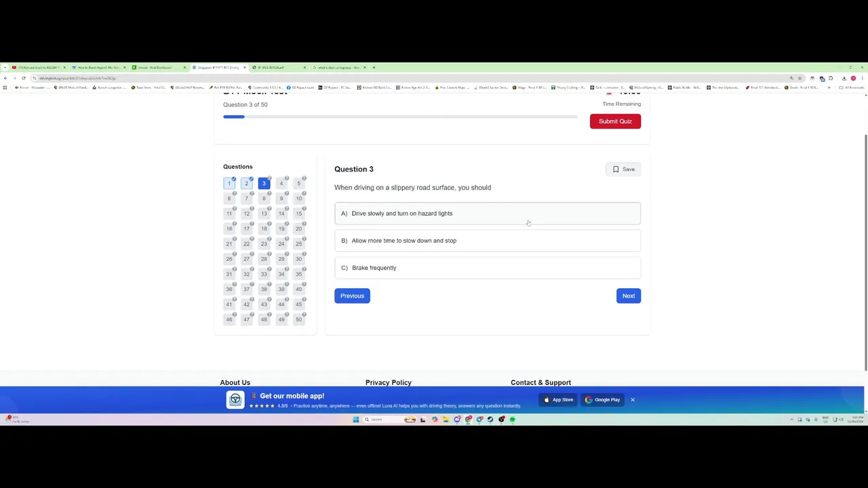
Task: Click the Spotify icon in the taskbar
Action: (x=513, y=420)
